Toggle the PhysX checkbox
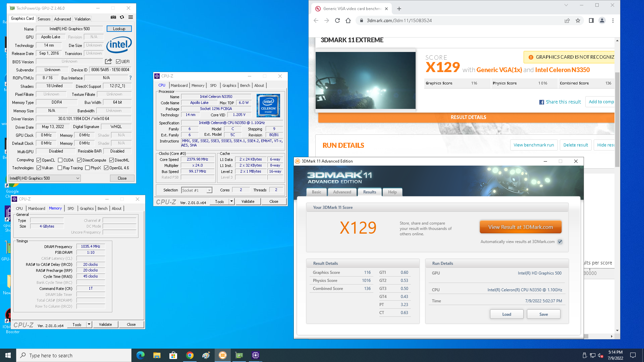This screenshot has height=362, width=644. point(87,168)
